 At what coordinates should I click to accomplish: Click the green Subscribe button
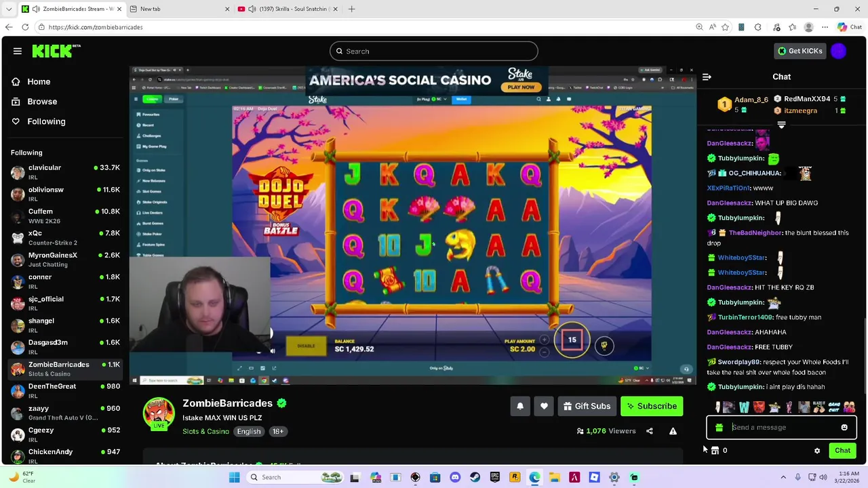click(x=652, y=406)
